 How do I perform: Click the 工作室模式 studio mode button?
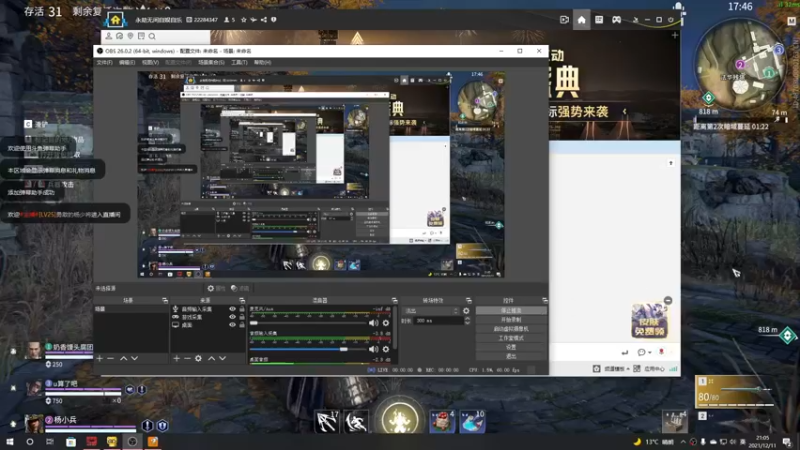(511, 338)
